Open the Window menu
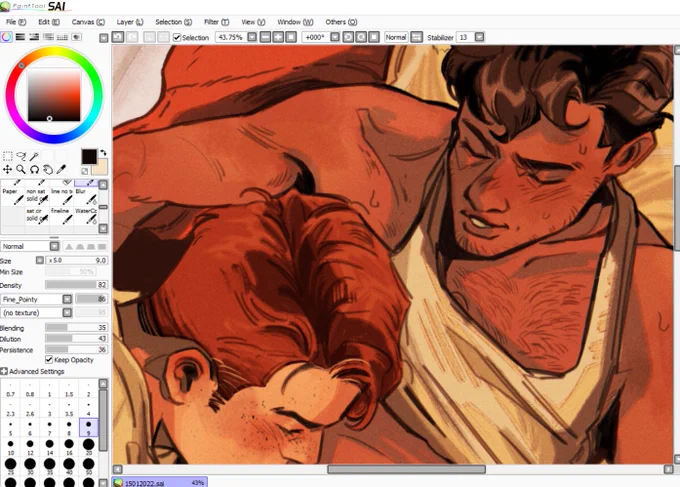Image resolution: width=680 pixels, height=487 pixels. click(295, 22)
